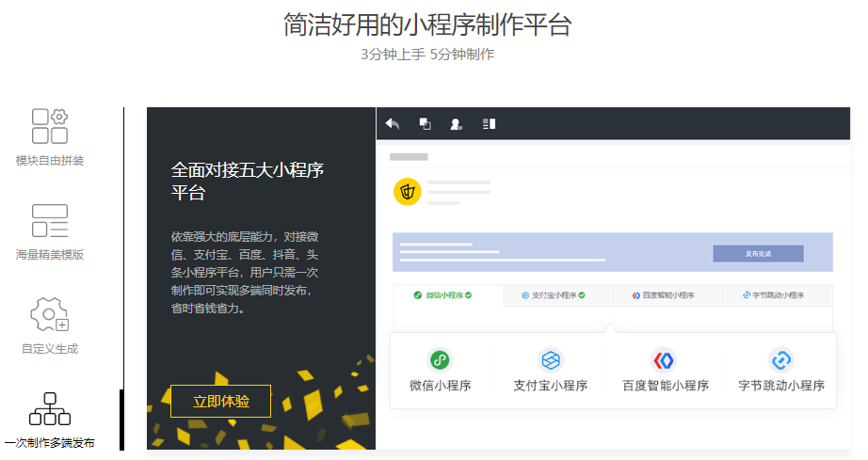Click the Baidu smart mini program icon
Image resolution: width=868 pixels, height=460 pixels.
click(x=664, y=360)
